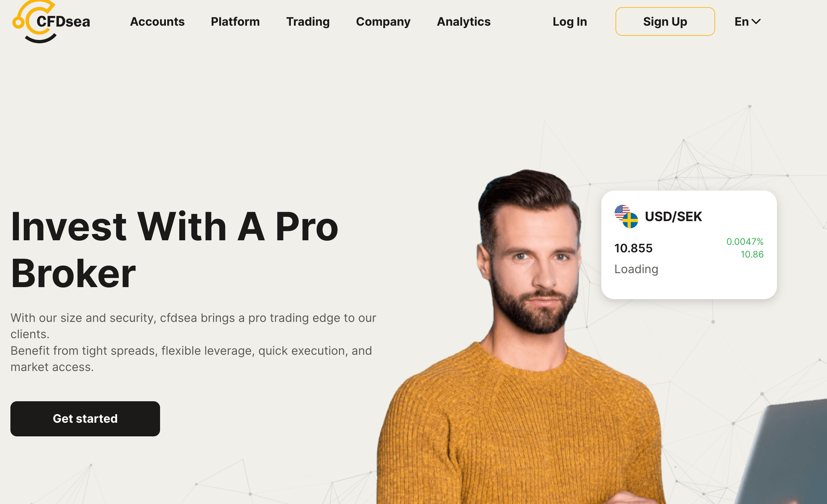The width and height of the screenshot is (827, 504).
Task: Click the USD/SEK flag pair icon
Action: 626,217
